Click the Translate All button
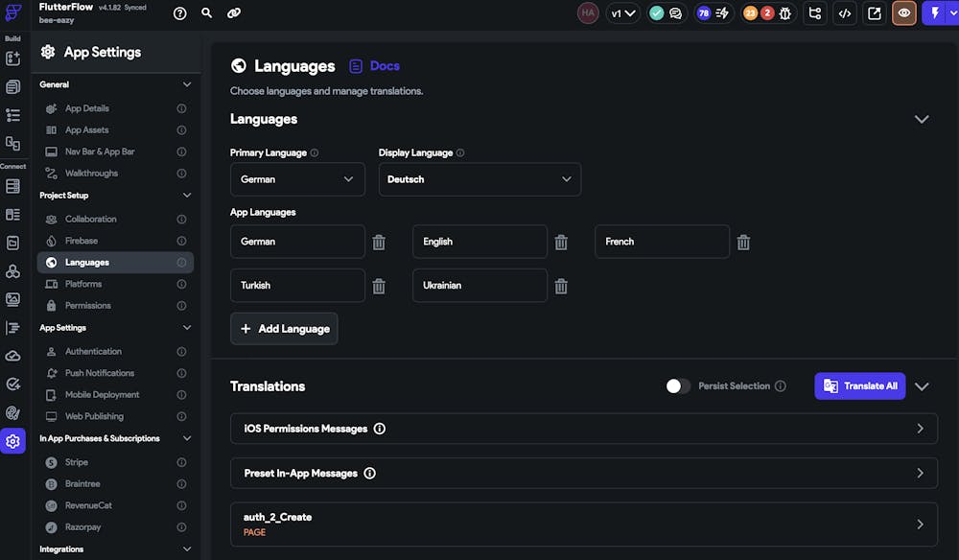Viewport: 959px width, 560px height. tap(860, 385)
